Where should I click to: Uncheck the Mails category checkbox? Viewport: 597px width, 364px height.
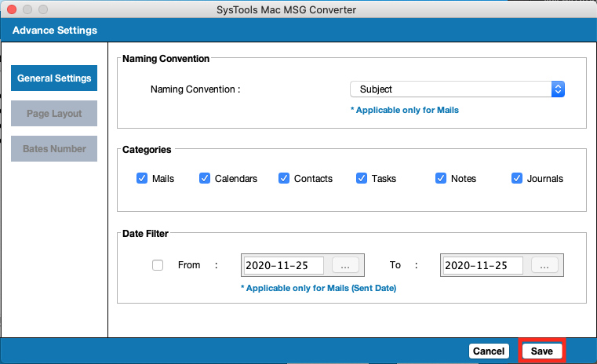(142, 178)
